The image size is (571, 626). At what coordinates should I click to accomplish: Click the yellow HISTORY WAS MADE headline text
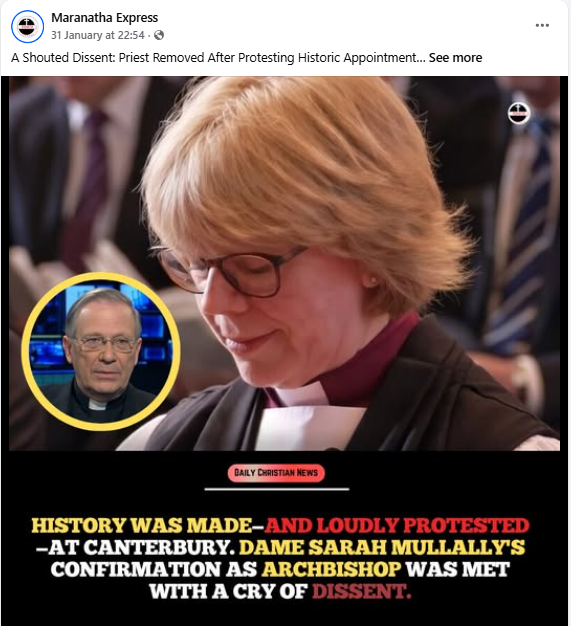point(142,525)
